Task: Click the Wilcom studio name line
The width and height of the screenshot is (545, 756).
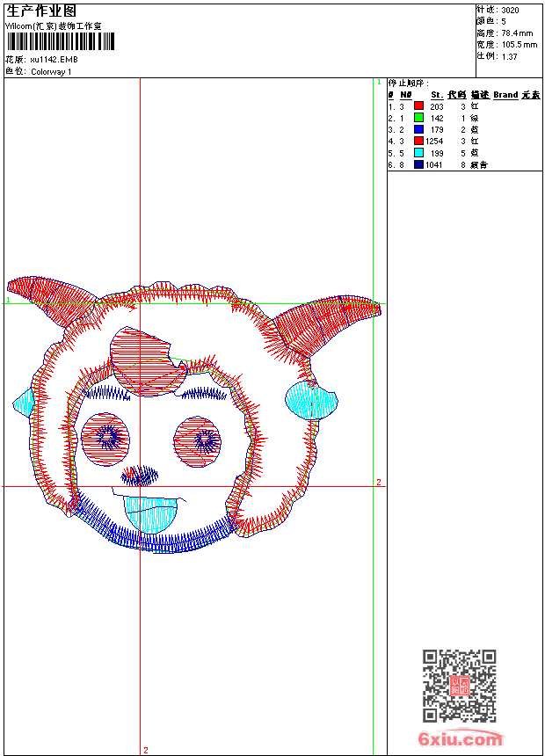Action: [x=54, y=26]
